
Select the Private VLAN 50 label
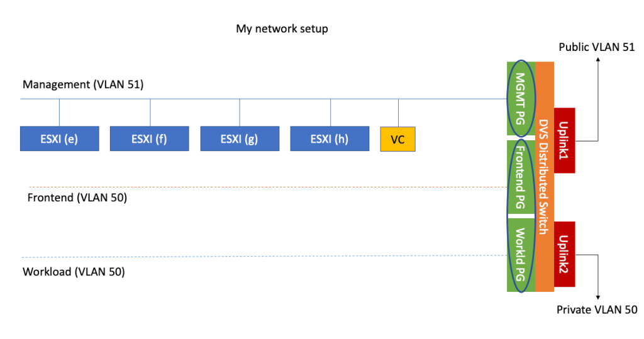[597, 309]
